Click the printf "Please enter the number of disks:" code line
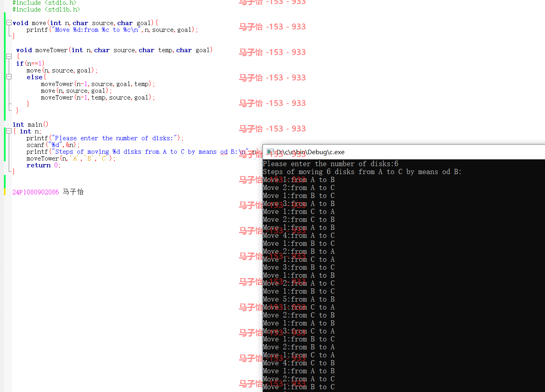Screen dimensions: 545x392 click(105, 138)
